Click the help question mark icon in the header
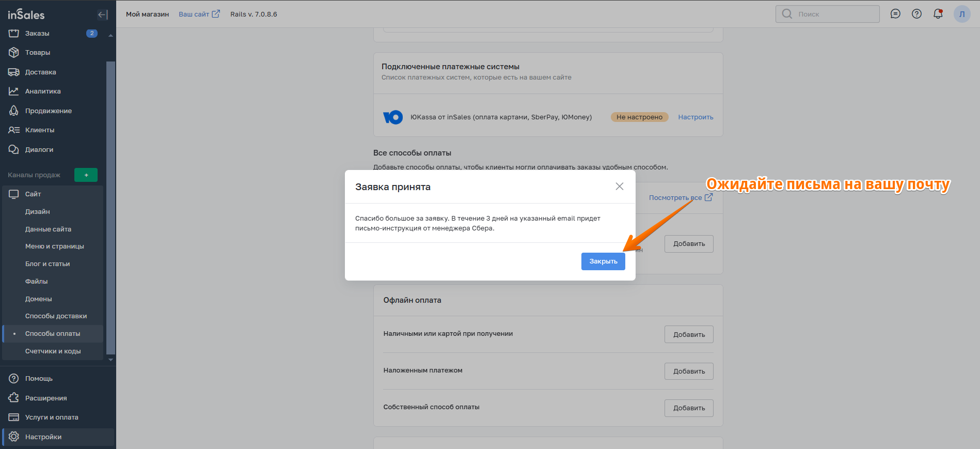 tap(916, 14)
